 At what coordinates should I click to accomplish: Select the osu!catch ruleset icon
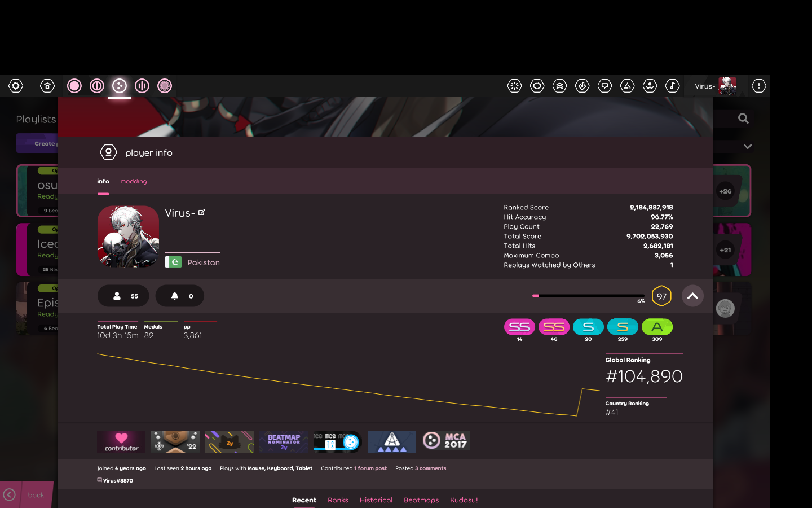point(119,85)
